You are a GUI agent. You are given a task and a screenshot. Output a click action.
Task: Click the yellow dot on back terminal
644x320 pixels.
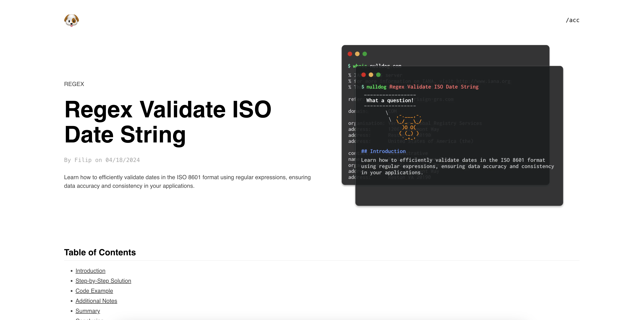click(x=357, y=54)
